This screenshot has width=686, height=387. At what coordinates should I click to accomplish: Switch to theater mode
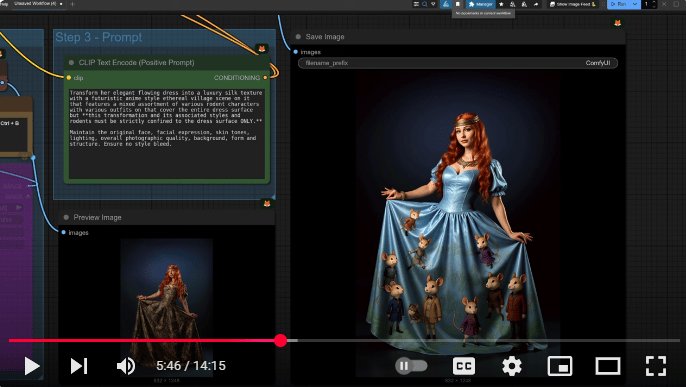(x=608, y=366)
